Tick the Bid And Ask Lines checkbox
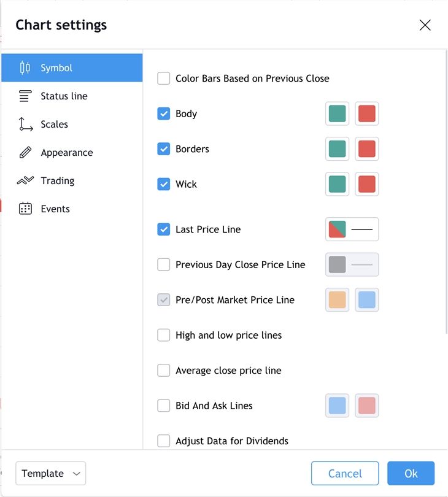Image resolution: width=448 pixels, height=497 pixels. coord(164,406)
